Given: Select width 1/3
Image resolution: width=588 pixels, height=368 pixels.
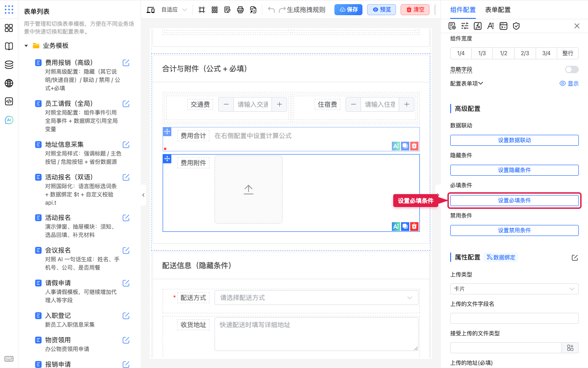Looking at the screenshot, I should click(x=482, y=53).
